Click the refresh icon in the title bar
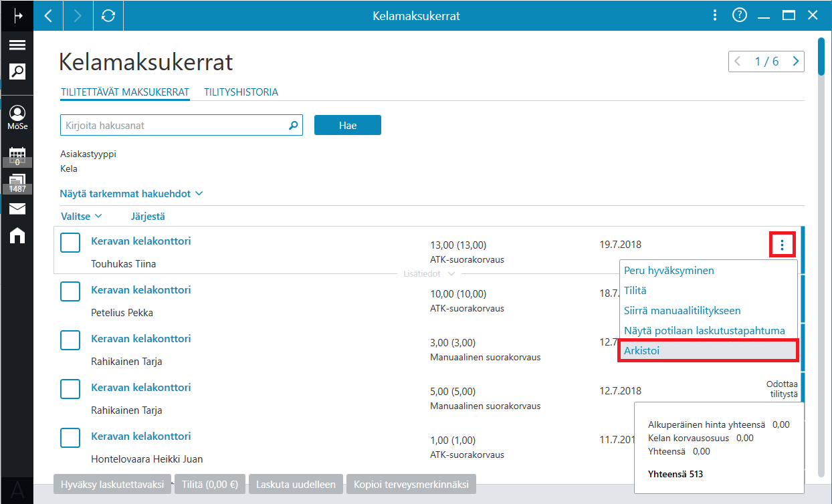The height and width of the screenshot is (504, 832). point(108,15)
